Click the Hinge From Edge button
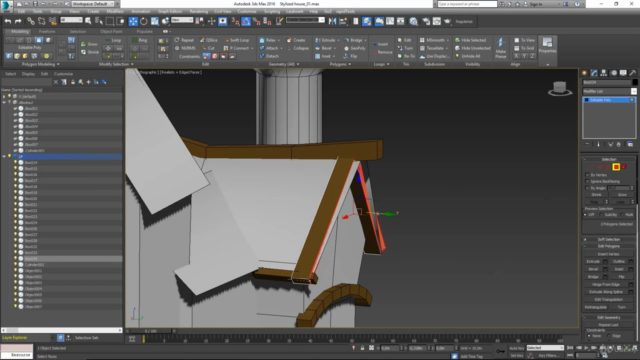 pyautogui.click(x=606, y=284)
